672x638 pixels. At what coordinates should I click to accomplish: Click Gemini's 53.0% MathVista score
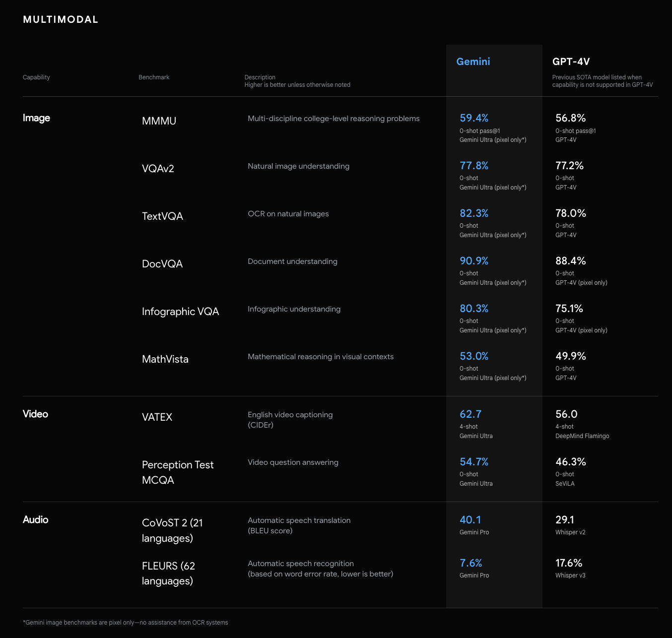474,356
